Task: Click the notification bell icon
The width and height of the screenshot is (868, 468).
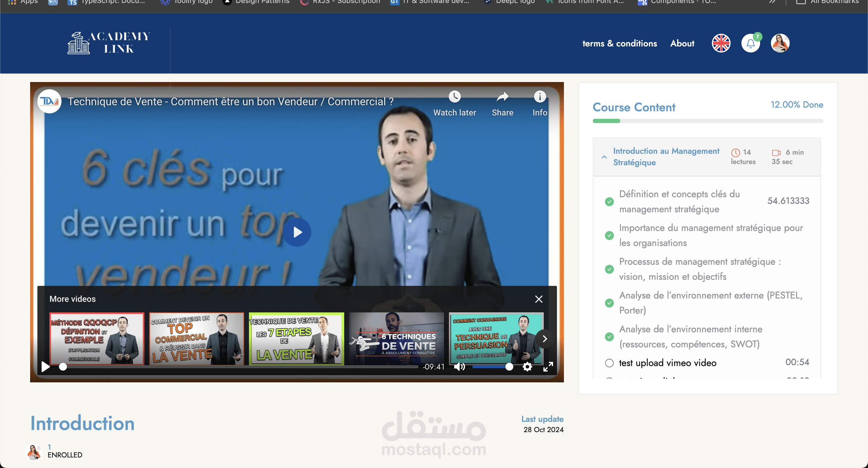Action: click(x=750, y=43)
